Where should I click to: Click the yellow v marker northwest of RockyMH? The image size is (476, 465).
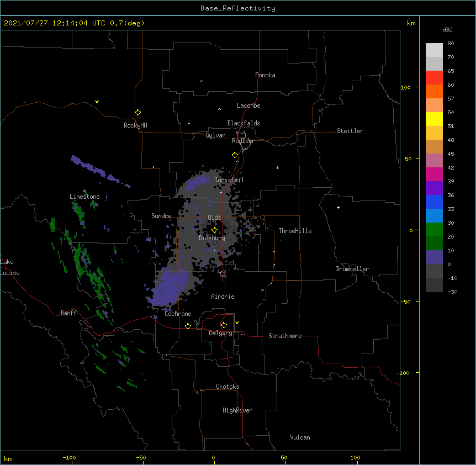point(97,102)
